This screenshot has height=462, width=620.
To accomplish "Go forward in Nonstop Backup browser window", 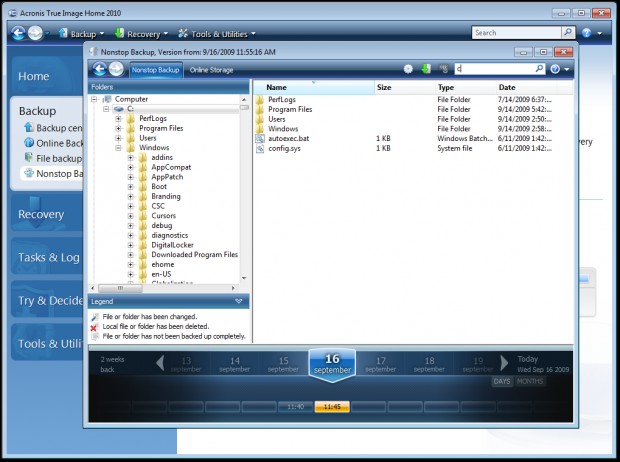I will coord(116,69).
